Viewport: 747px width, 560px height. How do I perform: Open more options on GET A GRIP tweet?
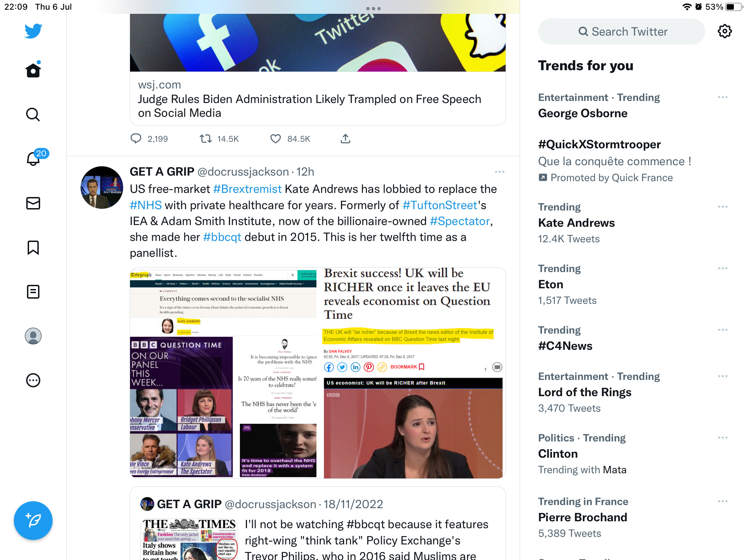tap(499, 172)
